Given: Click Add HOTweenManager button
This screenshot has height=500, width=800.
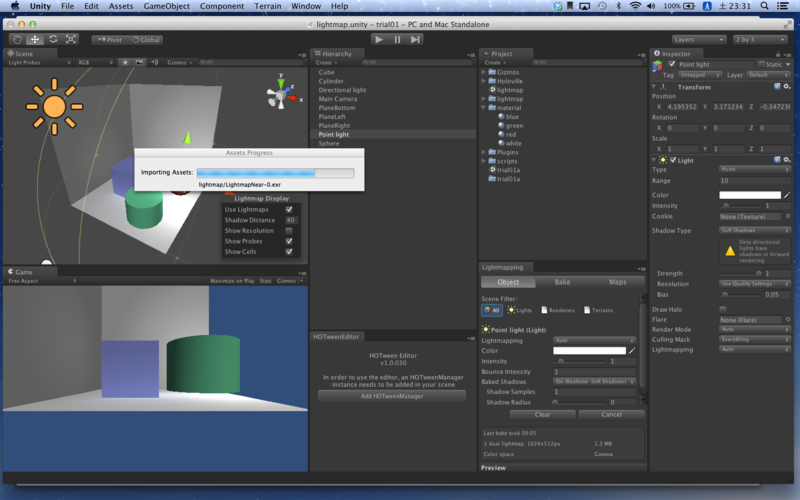Looking at the screenshot, I should 392,396.
